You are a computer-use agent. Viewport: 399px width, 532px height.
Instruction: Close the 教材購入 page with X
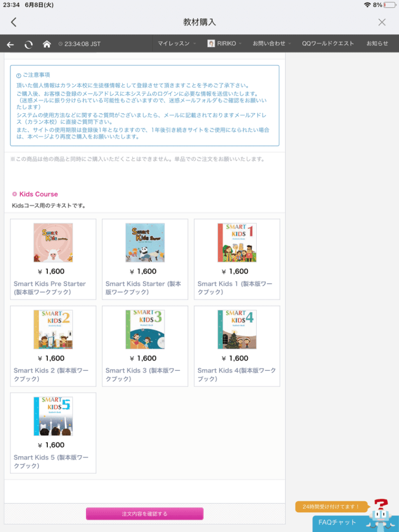coord(382,22)
